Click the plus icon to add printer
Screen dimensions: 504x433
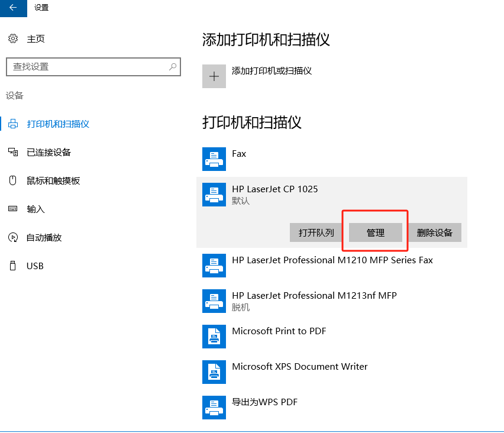(x=214, y=76)
